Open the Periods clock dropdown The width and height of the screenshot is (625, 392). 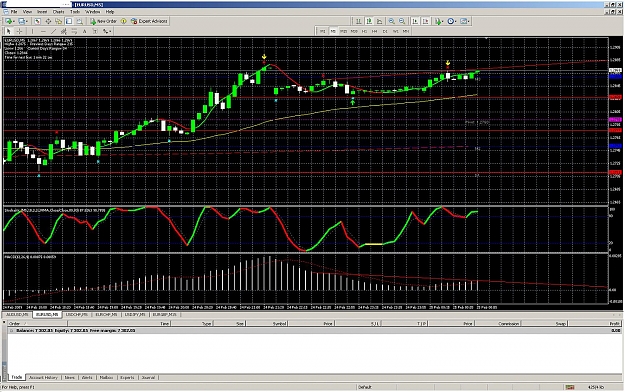pos(452,21)
